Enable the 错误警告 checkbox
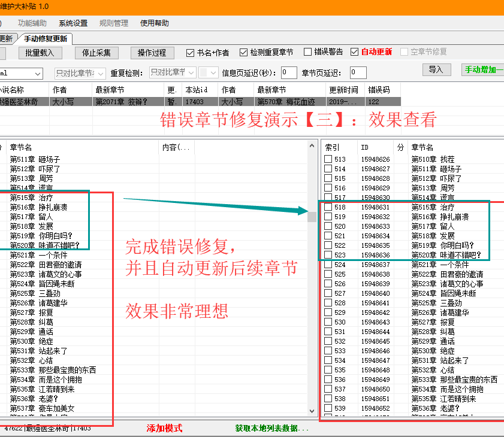 point(307,52)
